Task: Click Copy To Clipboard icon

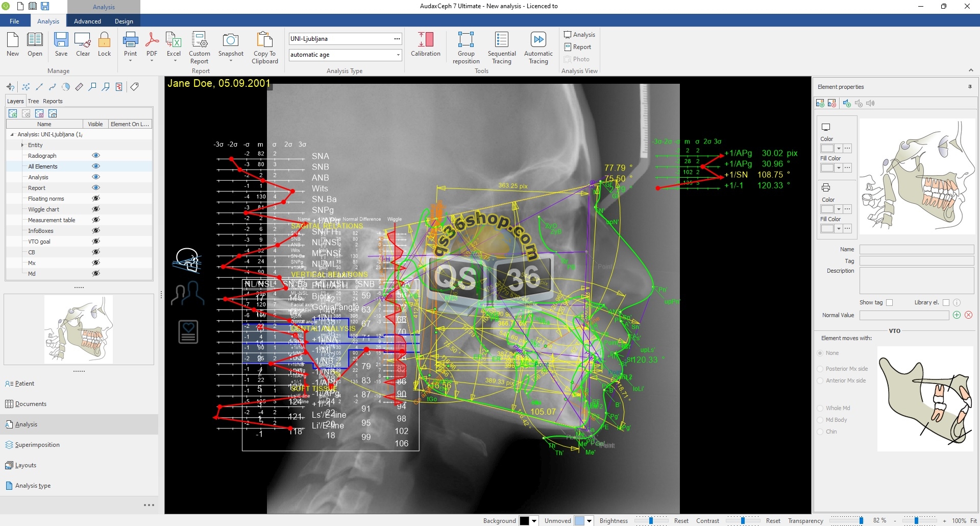Action: [x=264, y=40]
